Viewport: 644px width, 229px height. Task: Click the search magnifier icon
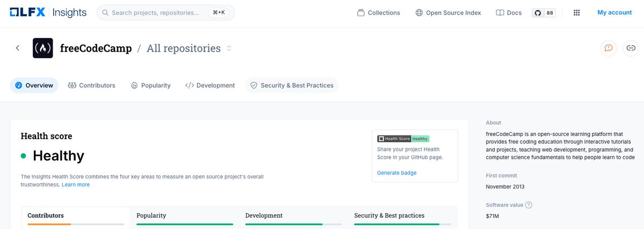(105, 13)
